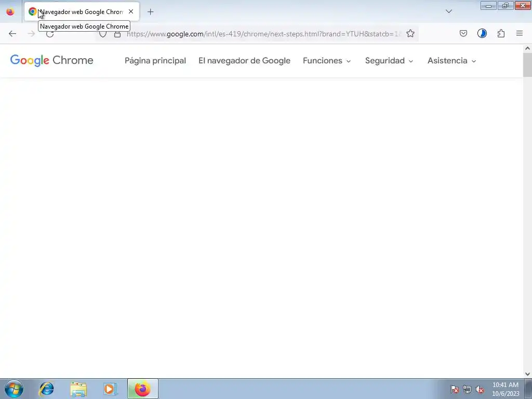Launch Internet Explorer from taskbar

point(46,389)
